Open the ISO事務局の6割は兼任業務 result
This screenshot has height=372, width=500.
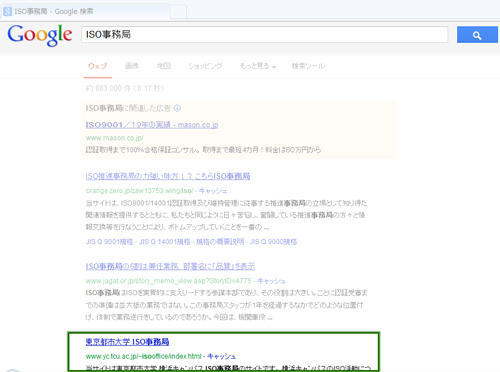[x=170, y=266]
